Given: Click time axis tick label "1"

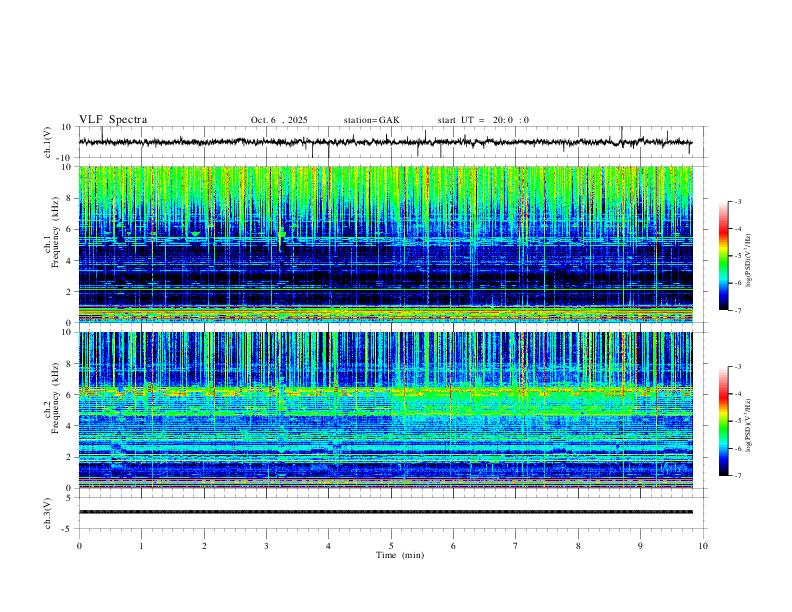Looking at the screenshot, I should pyautogui.click(x=141, y=546).
